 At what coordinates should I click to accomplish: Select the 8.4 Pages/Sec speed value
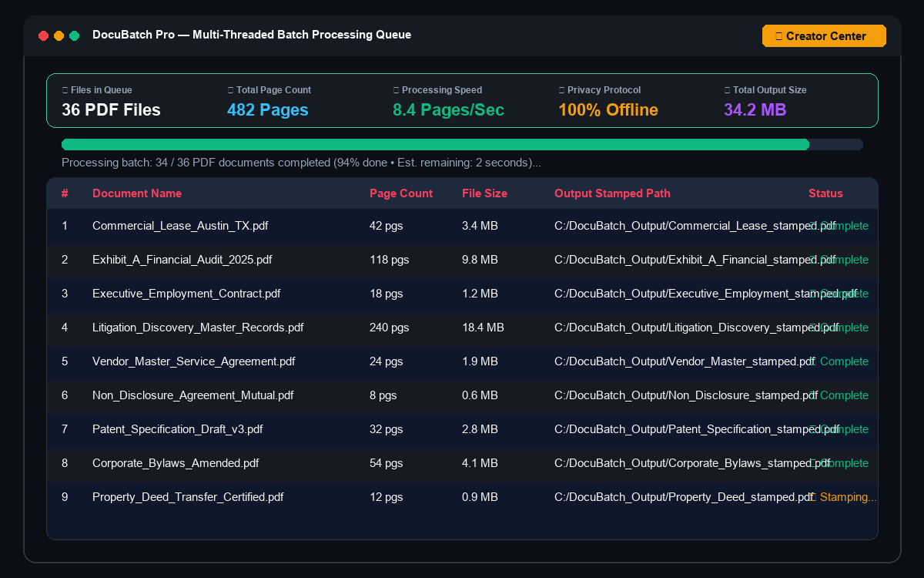(x=448, y=109)
